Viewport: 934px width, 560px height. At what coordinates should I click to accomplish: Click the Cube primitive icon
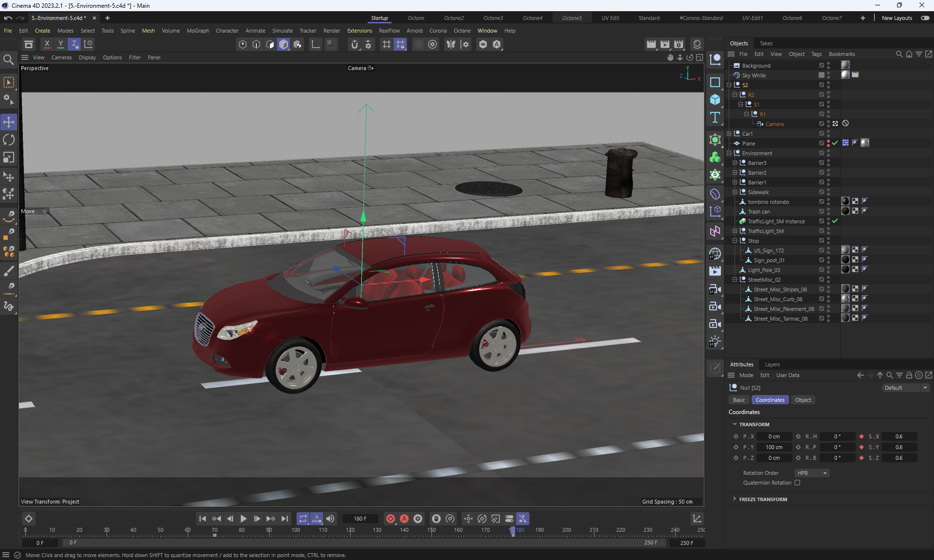715,100
